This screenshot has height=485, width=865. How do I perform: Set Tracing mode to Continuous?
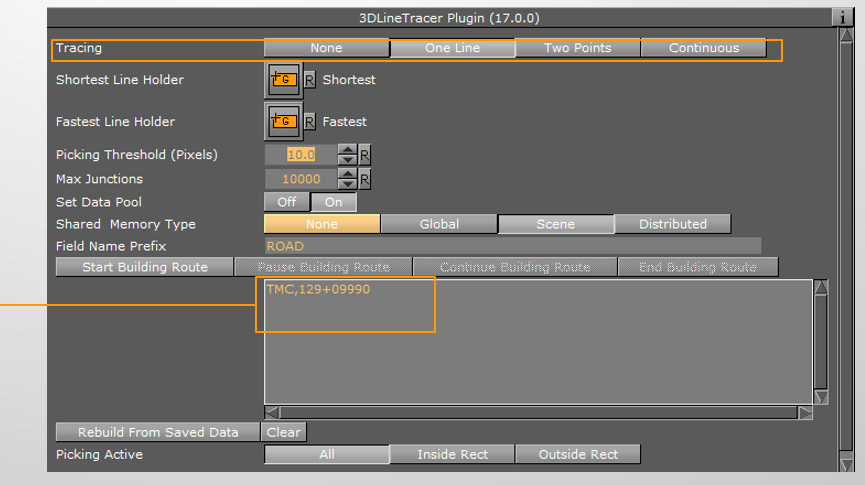tap(703, 48)
